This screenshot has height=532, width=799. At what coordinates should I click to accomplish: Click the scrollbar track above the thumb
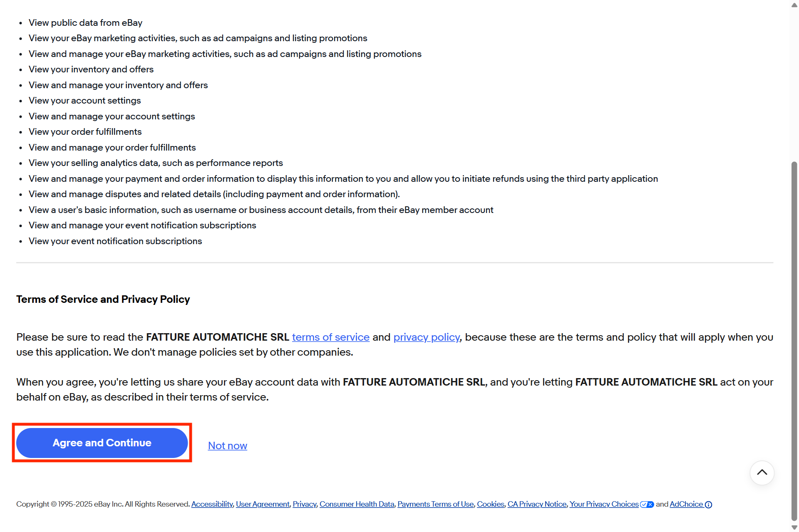point(794,83)
